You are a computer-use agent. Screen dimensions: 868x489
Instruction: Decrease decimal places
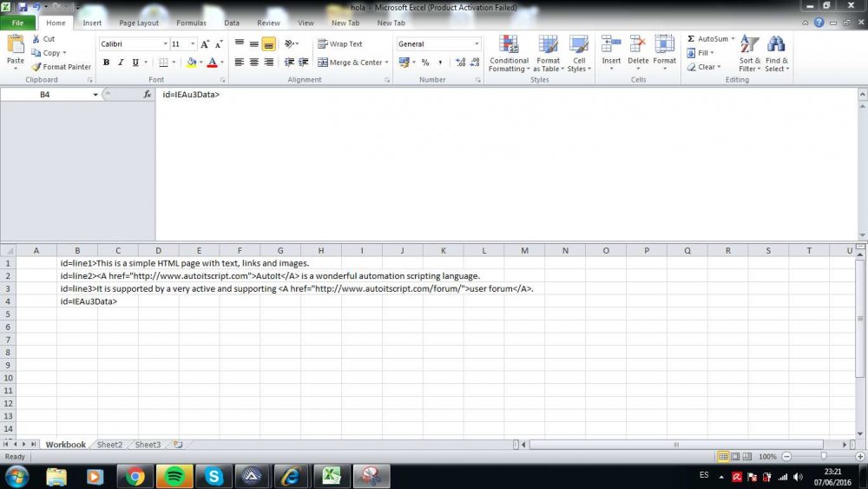pos(475,62)
